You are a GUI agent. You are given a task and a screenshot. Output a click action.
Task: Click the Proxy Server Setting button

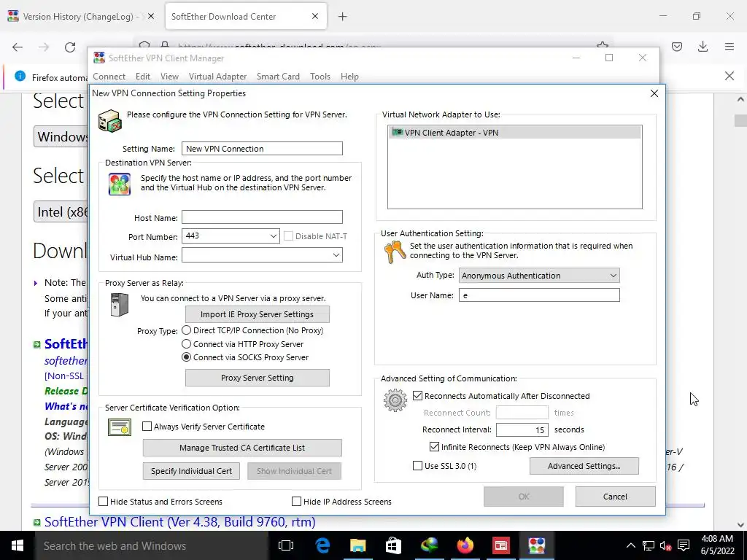[x=258, y=378]
